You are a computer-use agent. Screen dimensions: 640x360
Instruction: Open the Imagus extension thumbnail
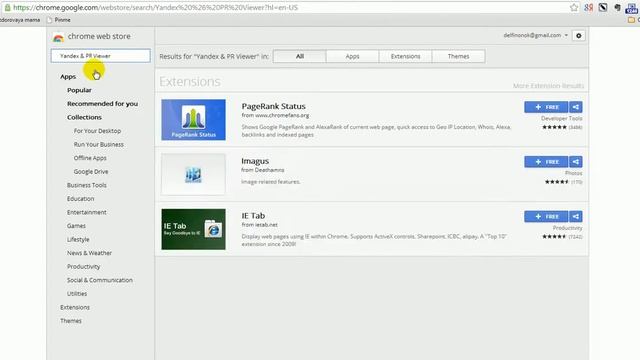pos(193,174)
